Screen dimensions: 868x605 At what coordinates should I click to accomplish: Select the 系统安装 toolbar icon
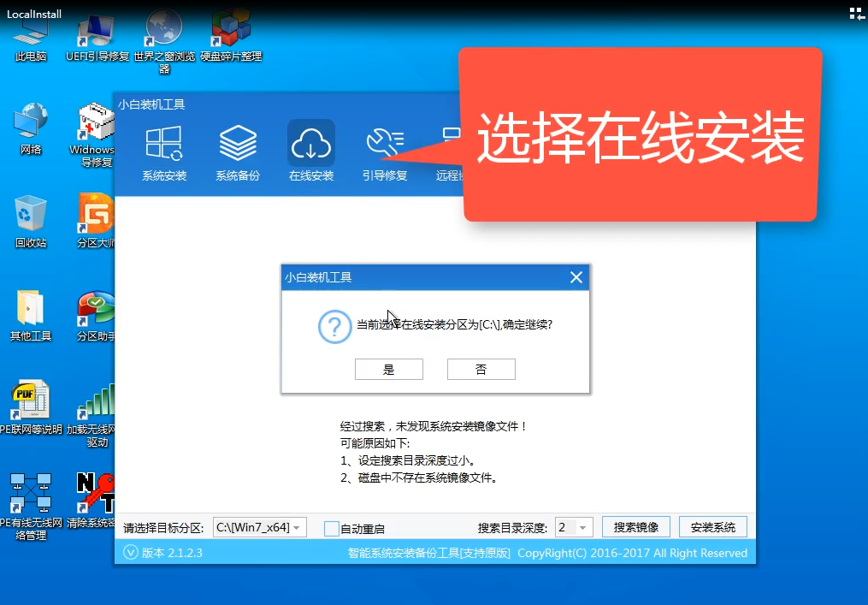coord(164,150)
